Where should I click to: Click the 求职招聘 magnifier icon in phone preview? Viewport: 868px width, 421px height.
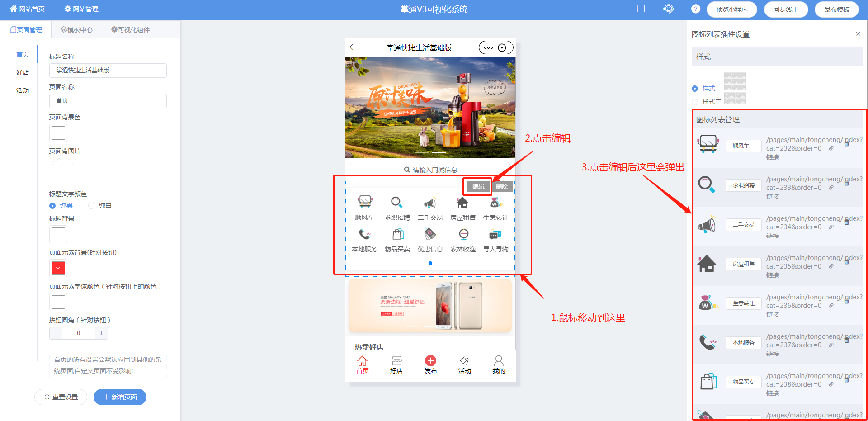coord(396,202)
